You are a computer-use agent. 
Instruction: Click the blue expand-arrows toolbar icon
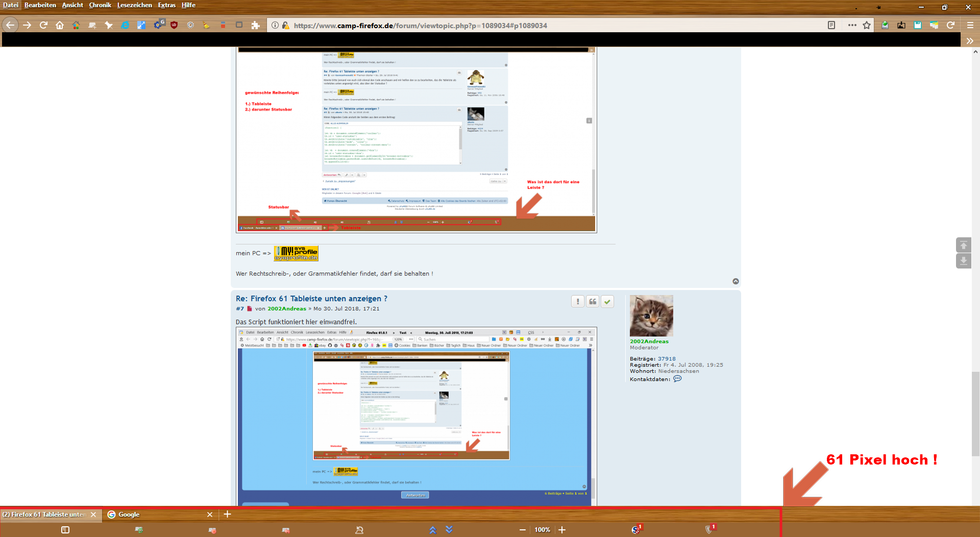click(141, 25)
